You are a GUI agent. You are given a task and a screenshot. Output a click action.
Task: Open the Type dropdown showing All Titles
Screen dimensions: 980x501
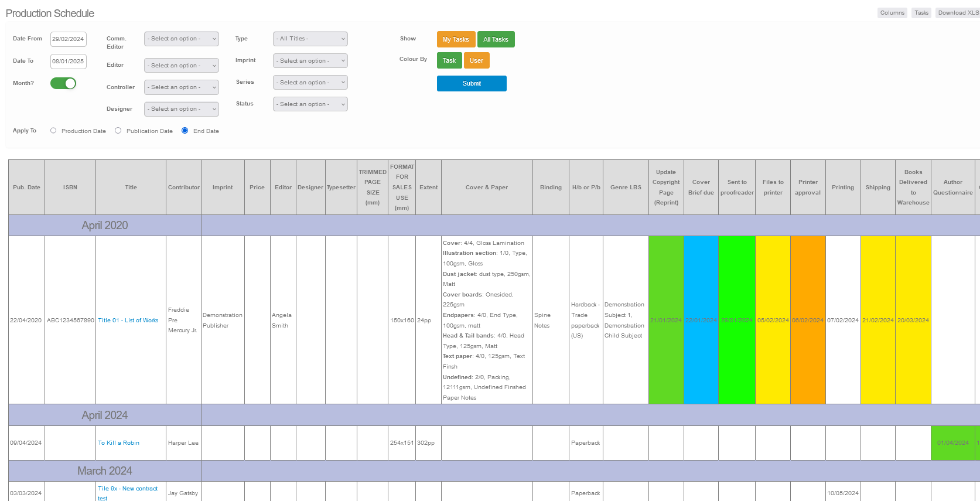[x=310, y=39]
